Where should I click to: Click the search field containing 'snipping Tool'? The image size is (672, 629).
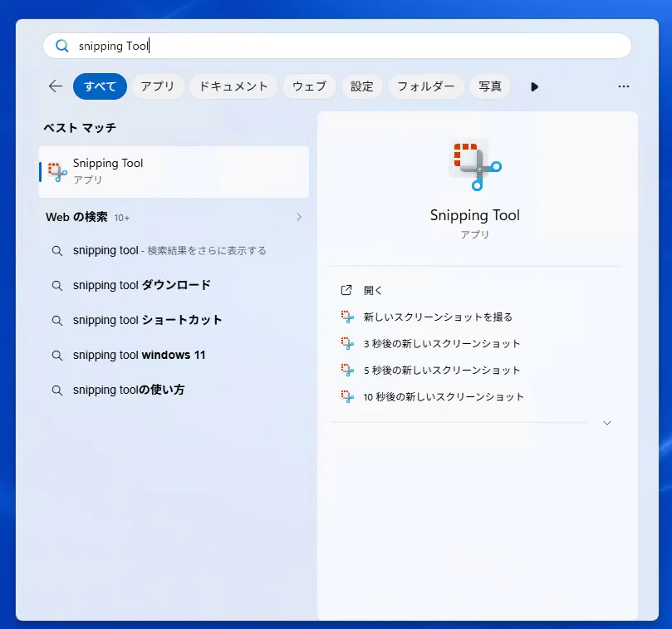point(337,46)
